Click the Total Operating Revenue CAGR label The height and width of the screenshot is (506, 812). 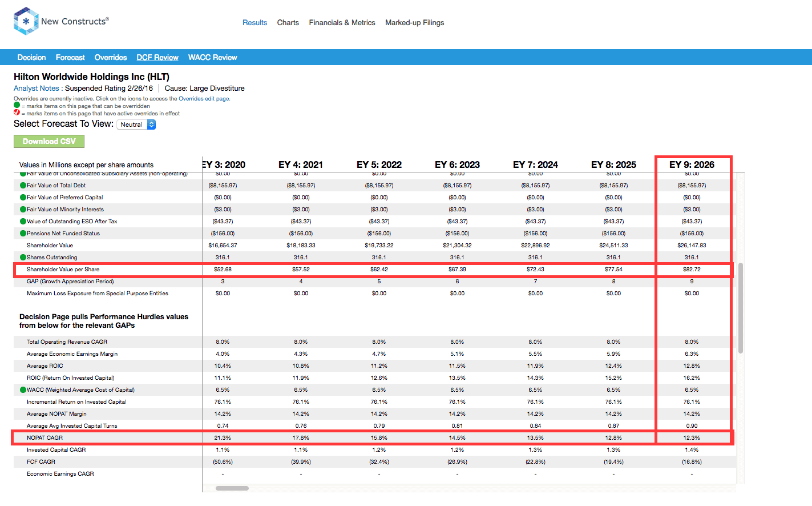(x=67, y=342)
